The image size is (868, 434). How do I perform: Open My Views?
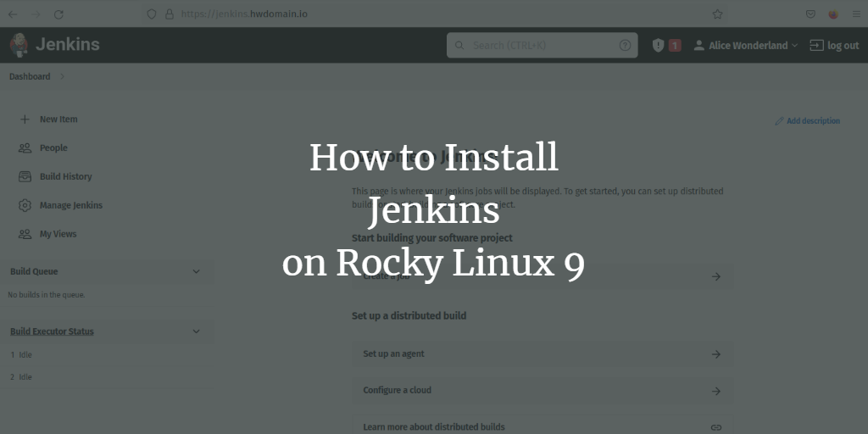(58, 234)
